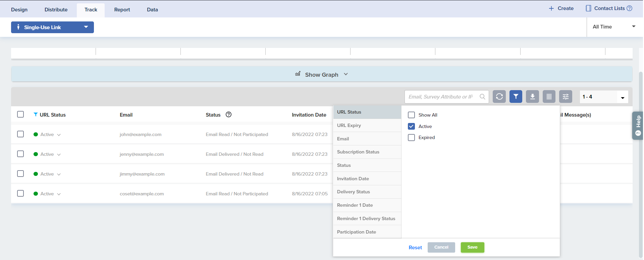Click the settings sliders icon
The image size is (644, 260).
[x=566, y=97]
